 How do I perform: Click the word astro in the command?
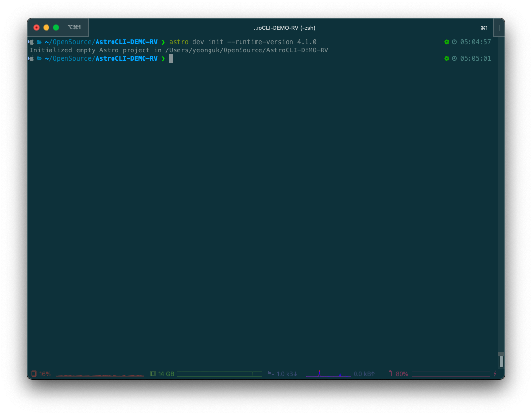[x=179, y=42]
